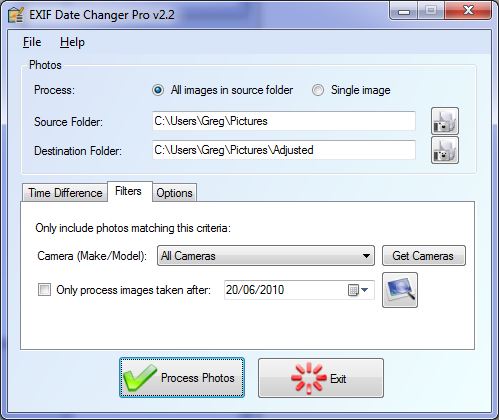
Task: Minimize the EXIF Date Changer window
Action: [x=404, y=12]
